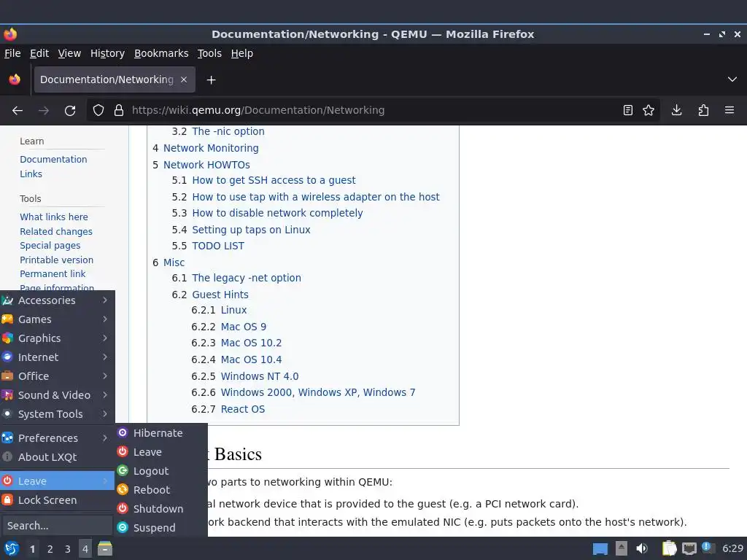Choose Leave in the power submenu
The height and width of the screenshot is (560, 747).
[161, 452]
